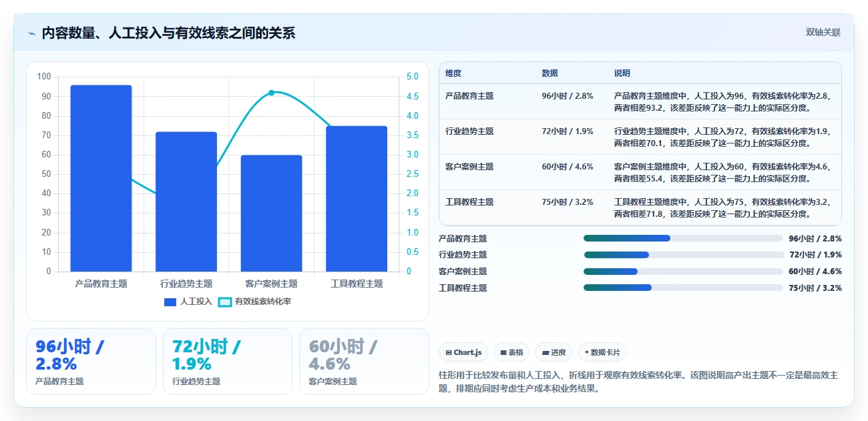Click 工具教程主题 cell in the table

(x=469, y=202)
